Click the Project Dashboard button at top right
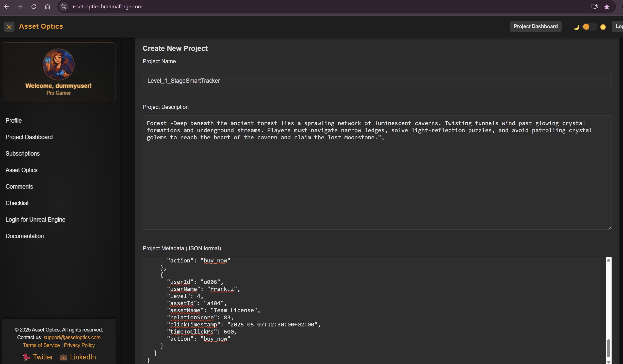This screenshot has height=364, width=623. point(536,26)
